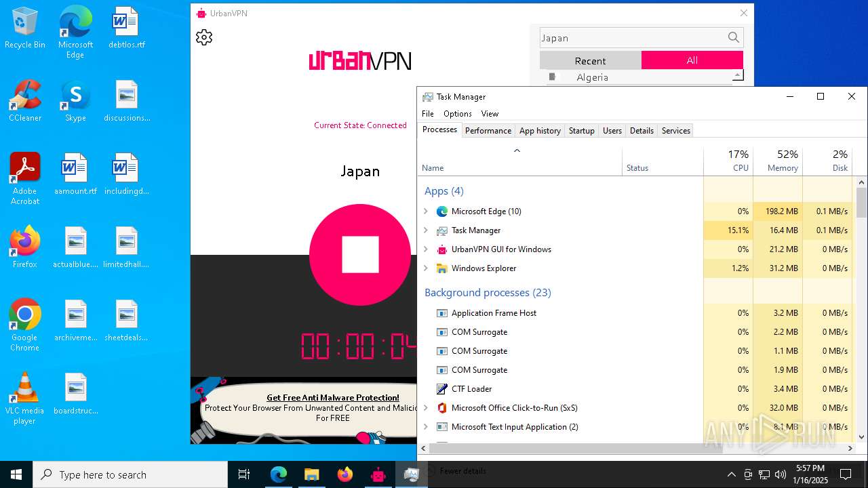
Task: Sort processes by the Disk column
Action: (827, 161)
